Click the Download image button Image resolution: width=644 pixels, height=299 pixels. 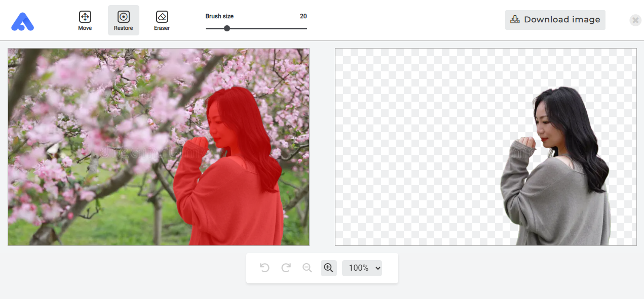pos(555,20)
